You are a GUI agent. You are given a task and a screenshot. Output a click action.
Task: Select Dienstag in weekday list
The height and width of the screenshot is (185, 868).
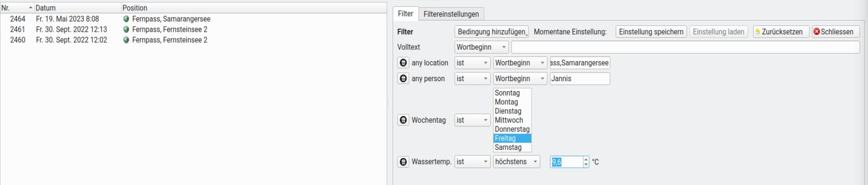pyautogui.click(x=512, y=111)
